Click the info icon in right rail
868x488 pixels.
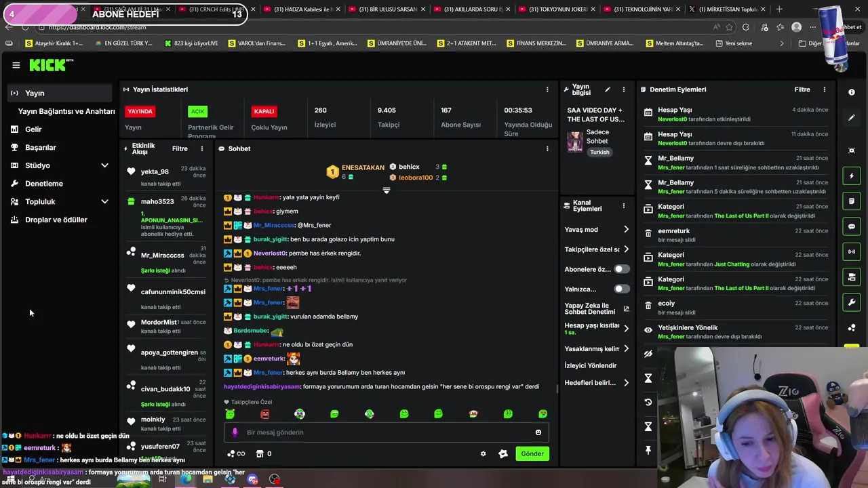pyautogui.click(x=852, y=92)
